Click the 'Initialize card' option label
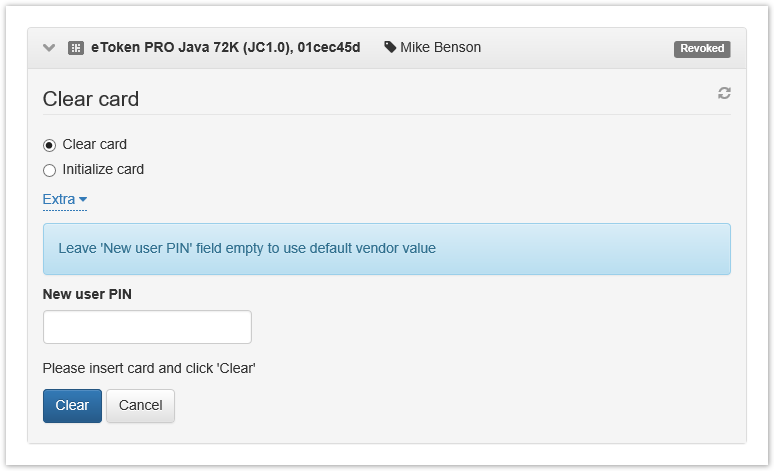Image resolution: width=774 pixels, height=471 pixels. (x=103, y=170)
